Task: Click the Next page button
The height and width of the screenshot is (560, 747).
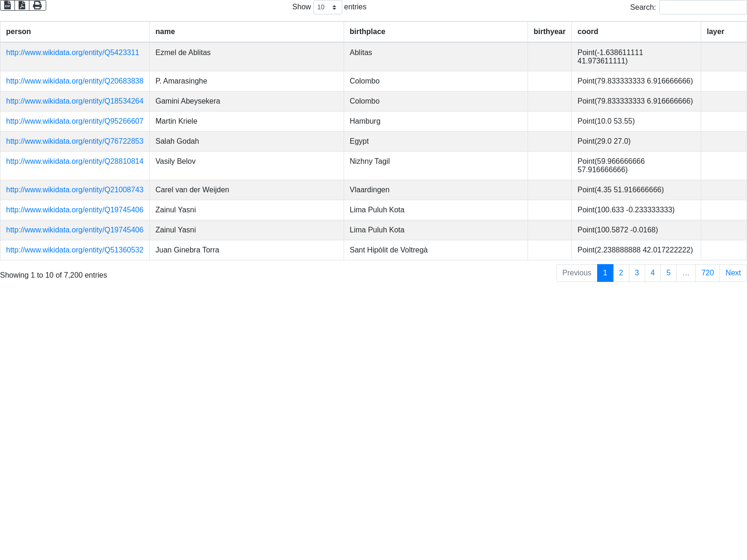Action: coord(733,273)
